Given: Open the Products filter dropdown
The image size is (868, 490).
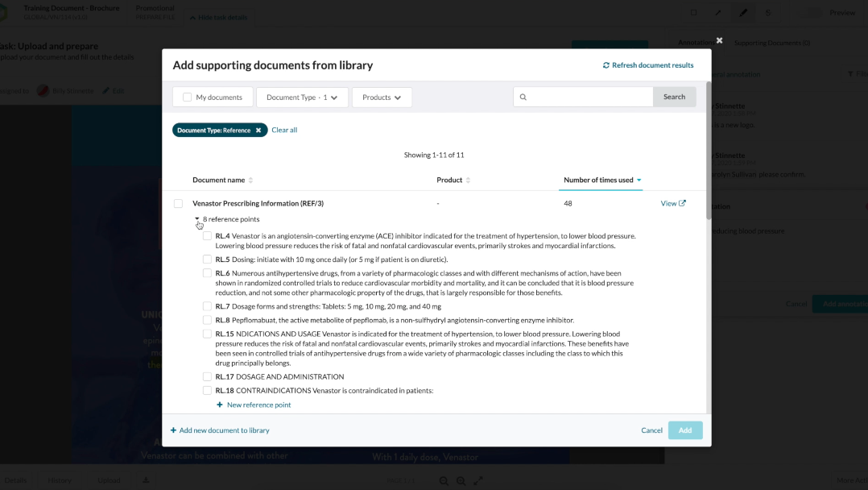Looking at the screenshot, I should (382, 98).
